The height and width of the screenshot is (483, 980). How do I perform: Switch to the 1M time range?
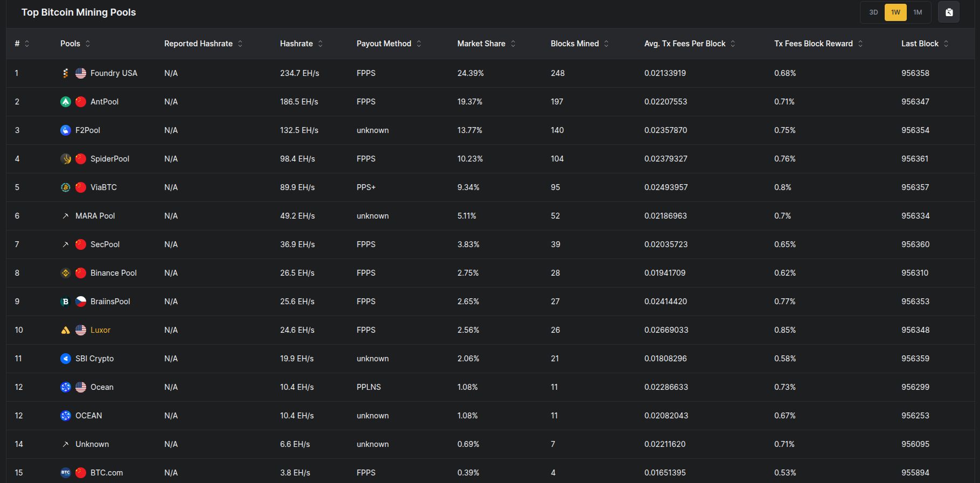tap(918, 12)
